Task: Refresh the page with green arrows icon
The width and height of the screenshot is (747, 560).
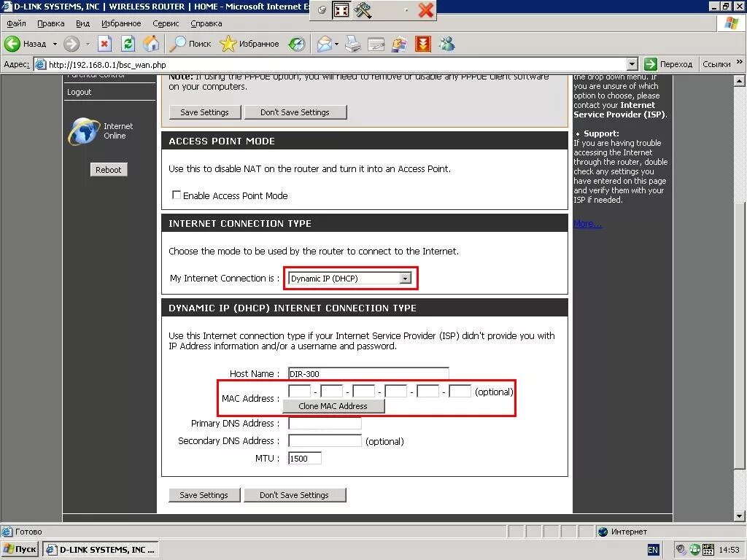Action: pyautogui.click(x=128, y=44)
